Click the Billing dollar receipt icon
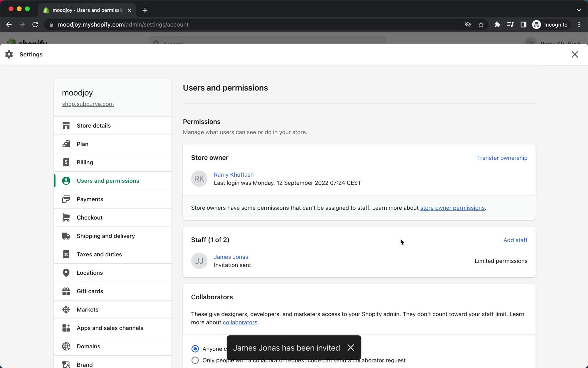Viewport: 588px width, 368px height. (66, 162)
